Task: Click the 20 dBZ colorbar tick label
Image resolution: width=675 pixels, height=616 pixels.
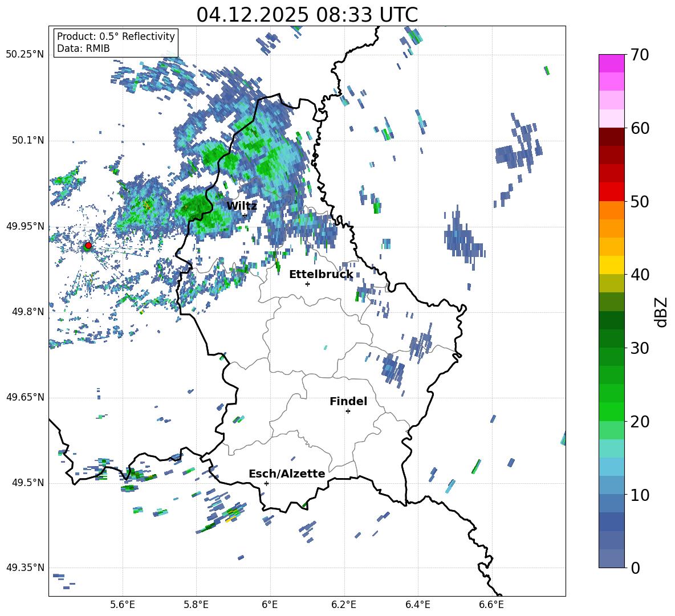Action: [x=640, y=422]
